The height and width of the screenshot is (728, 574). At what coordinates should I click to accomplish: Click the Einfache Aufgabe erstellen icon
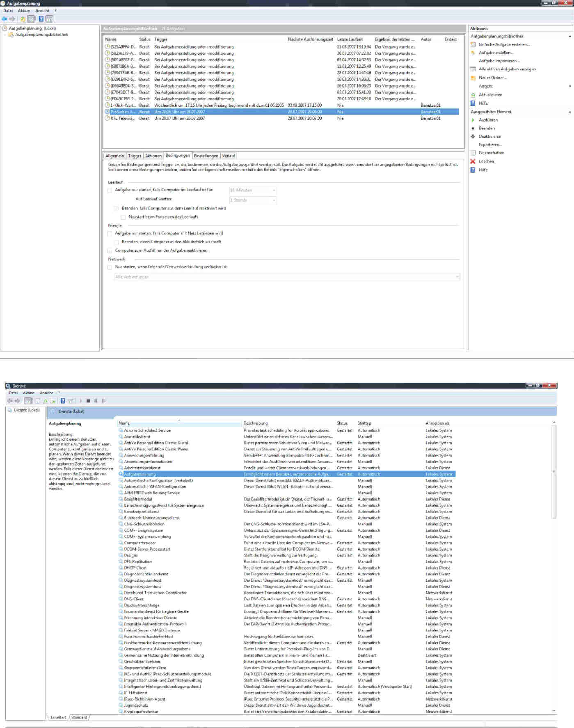click(473, 44)
